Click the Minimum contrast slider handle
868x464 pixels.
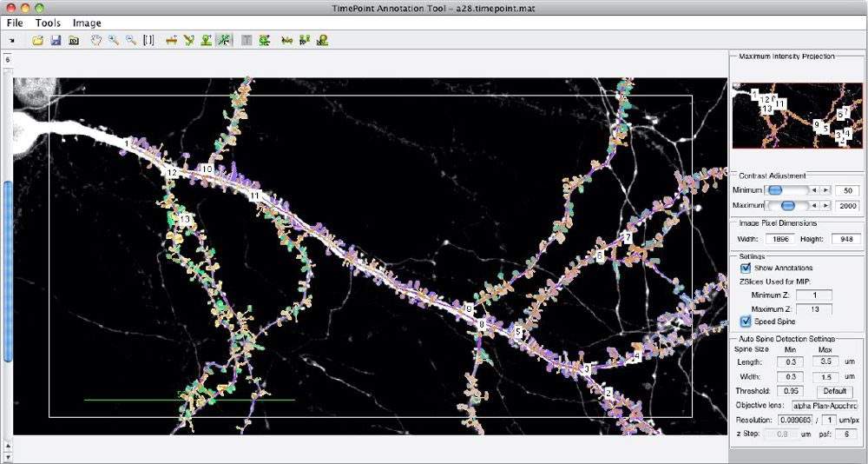click(776, 190)
